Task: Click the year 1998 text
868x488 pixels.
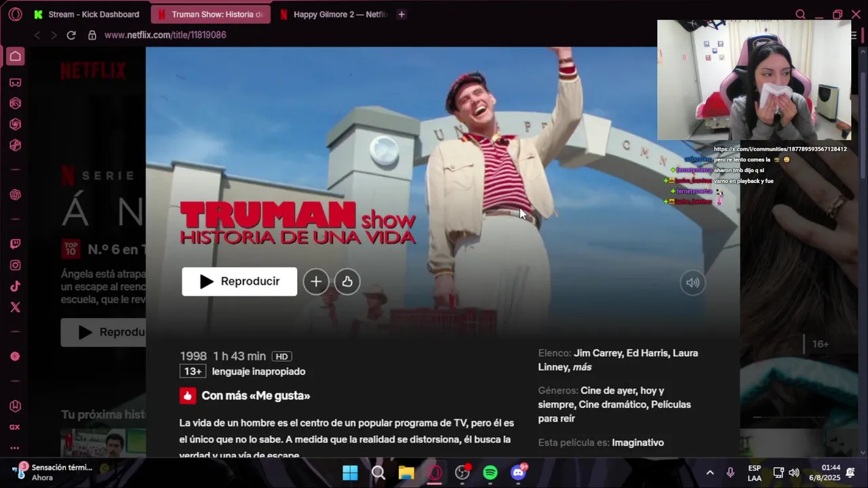Action: pyautogui.click(x=193, y=357)
